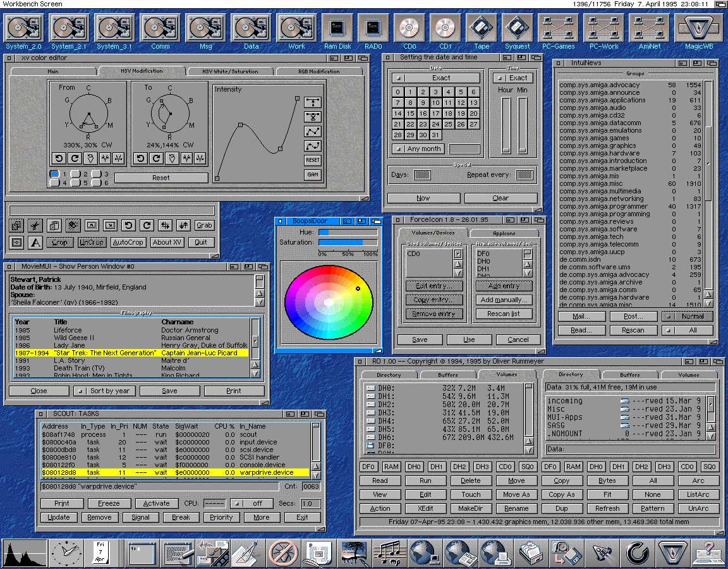Select the text annotation 'A' tool in xv
The image size is (728, 569).
click(36, 242)
